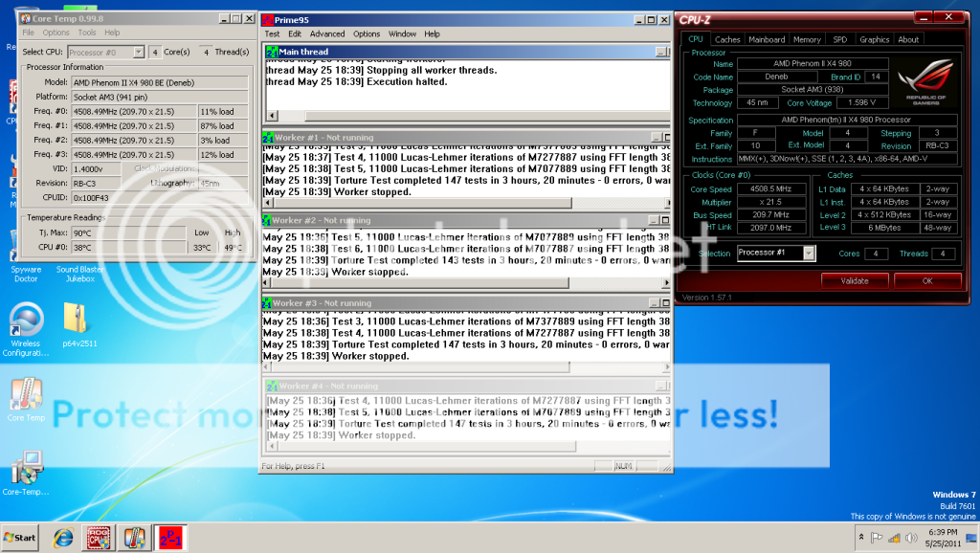This screenshot has width=980, height=553.
Task: Open the File menu in Core Temp
Action: (x=28, y=33)
